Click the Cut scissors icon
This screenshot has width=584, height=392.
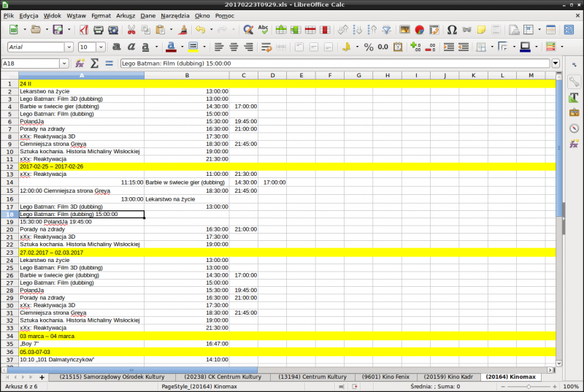pyautogui.click(x=131, y=30)
